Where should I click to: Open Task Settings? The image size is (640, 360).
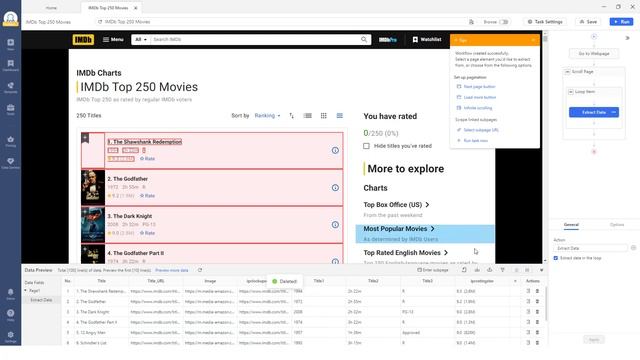[x=545, y=22]
